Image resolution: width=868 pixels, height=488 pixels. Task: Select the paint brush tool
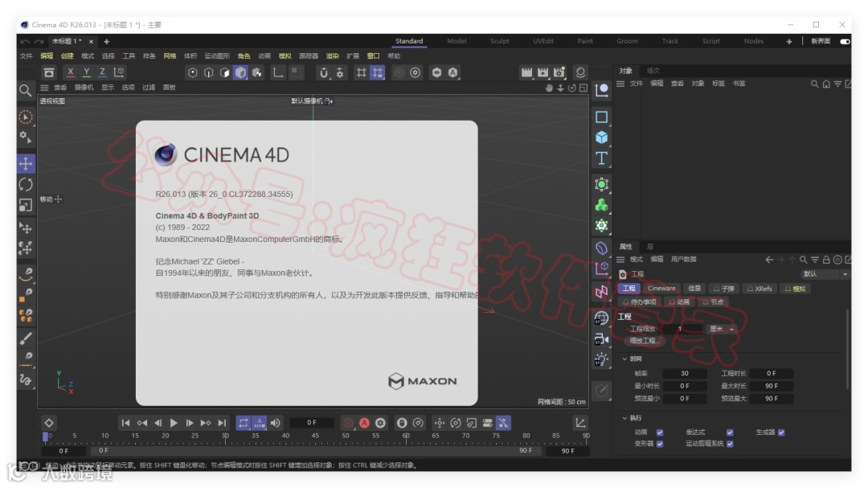(26, 338)
